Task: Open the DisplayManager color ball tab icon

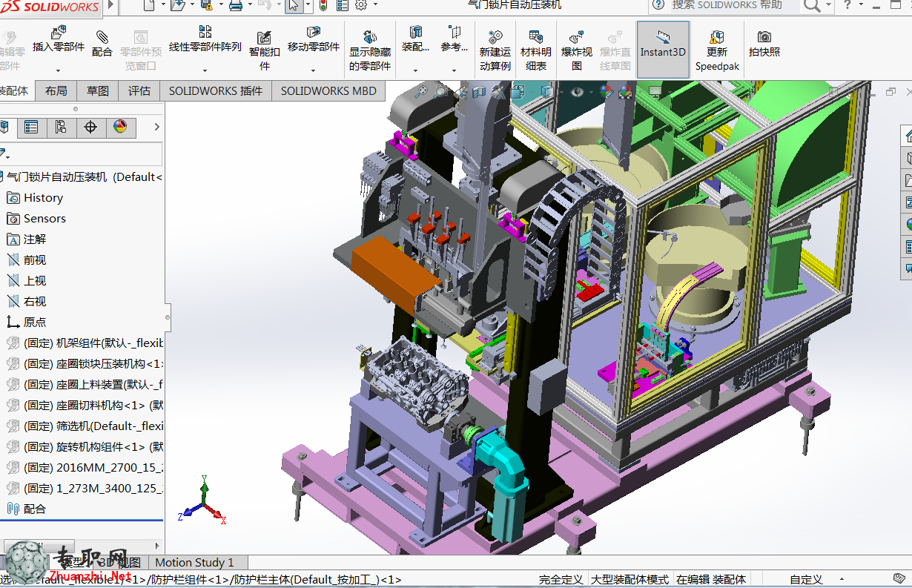Action: [x=120, y=128]
